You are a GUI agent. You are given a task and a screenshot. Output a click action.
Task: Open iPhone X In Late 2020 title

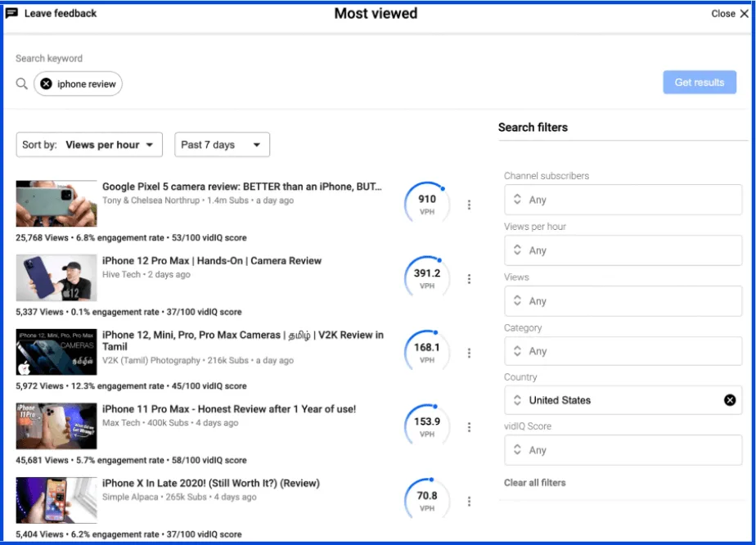(x=211, y=484)
